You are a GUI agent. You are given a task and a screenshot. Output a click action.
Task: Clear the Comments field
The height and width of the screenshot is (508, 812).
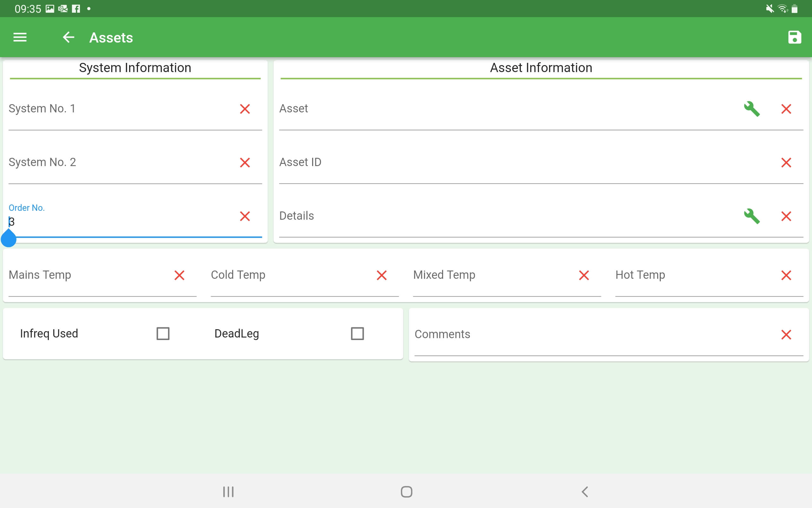786,335
